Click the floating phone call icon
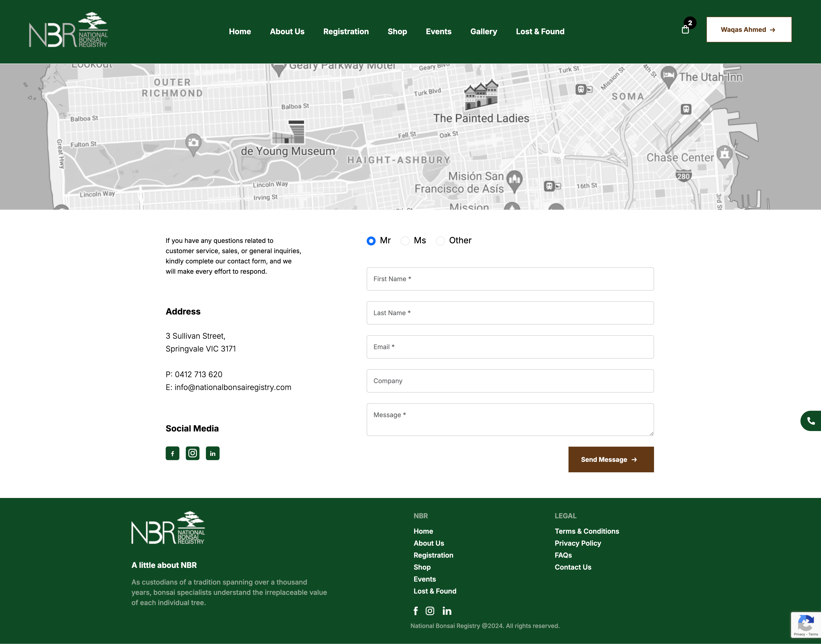The width and height of the screenshot is (821, 644). [x=811, y=421]
